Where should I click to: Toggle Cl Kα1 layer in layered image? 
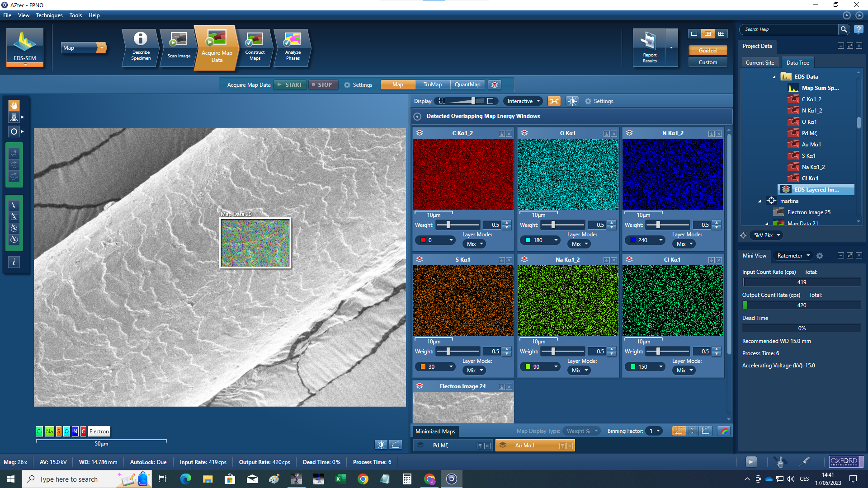click(x=629, y=259)
